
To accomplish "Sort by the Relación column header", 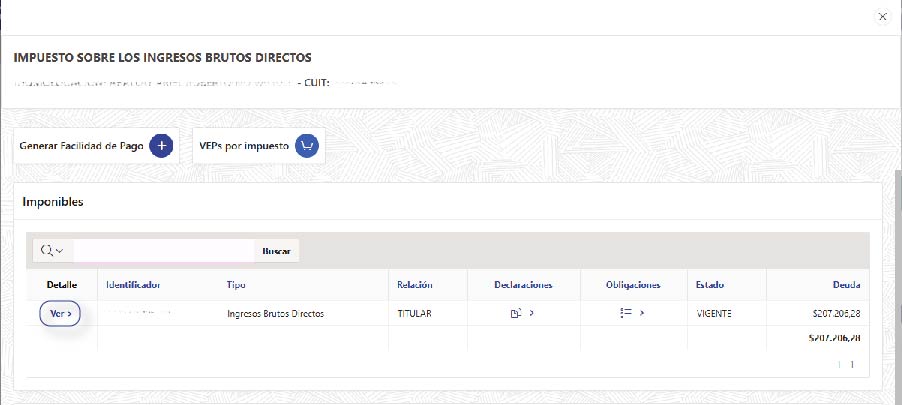I will click(x=414, y=285).
